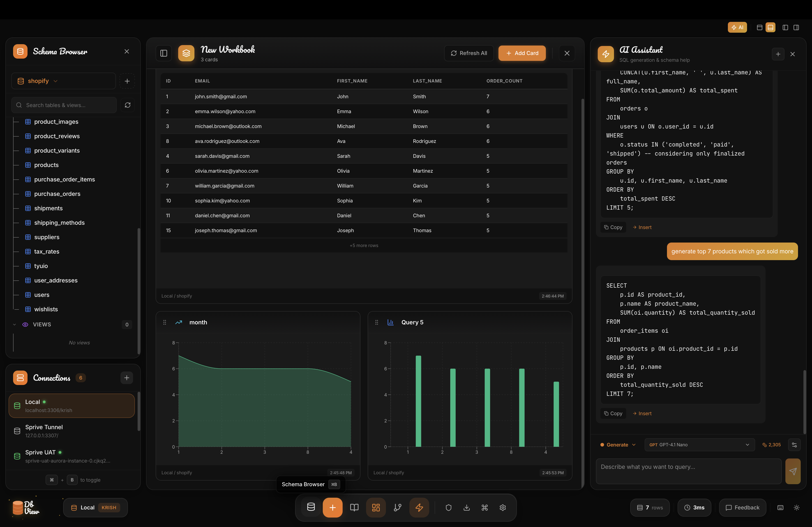Click the shield security icon
The width and height of the screenshot is (812, 527).
[x=448, y=508]
